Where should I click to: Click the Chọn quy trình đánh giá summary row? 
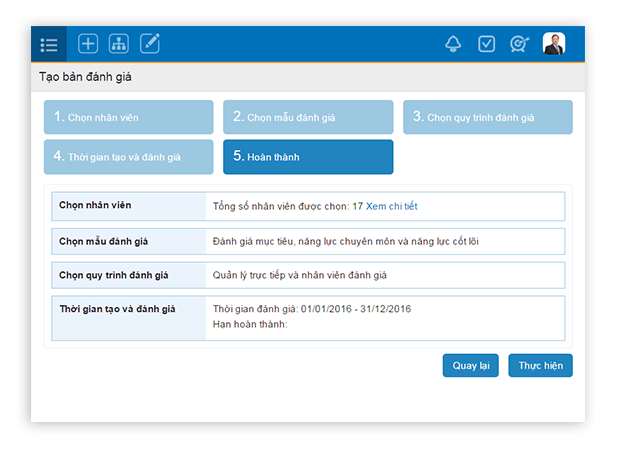[x=307, y=275]
